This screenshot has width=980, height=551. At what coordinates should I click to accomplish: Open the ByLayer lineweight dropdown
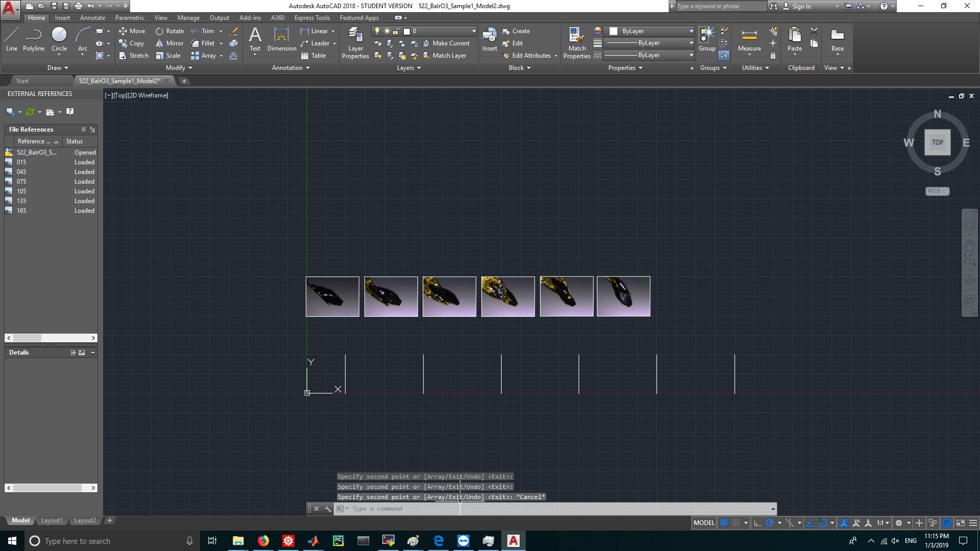(649, 43)
